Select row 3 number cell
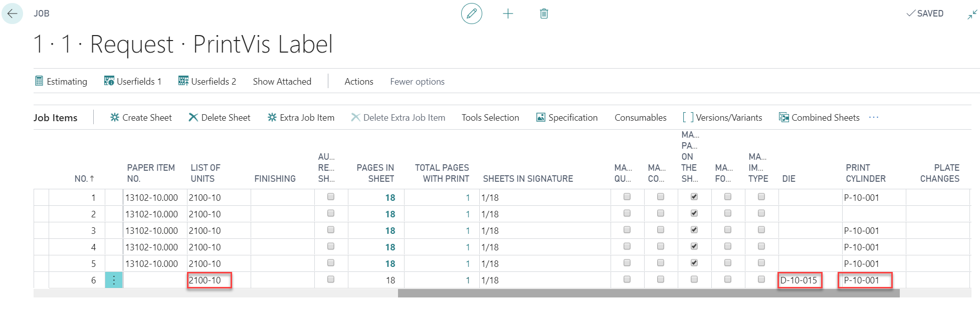Image resolution: width=980 pixels, height=328 pixels. tap(77, 230)
